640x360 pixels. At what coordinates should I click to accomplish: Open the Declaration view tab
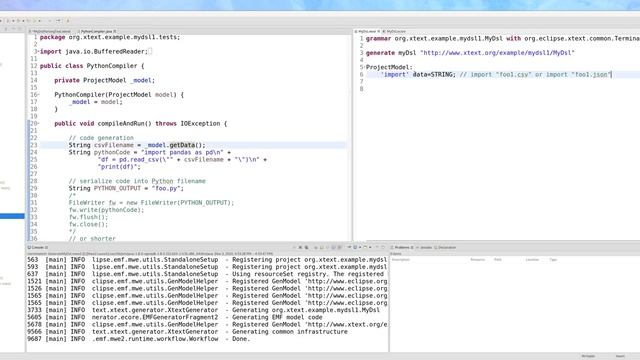point(446,247)
